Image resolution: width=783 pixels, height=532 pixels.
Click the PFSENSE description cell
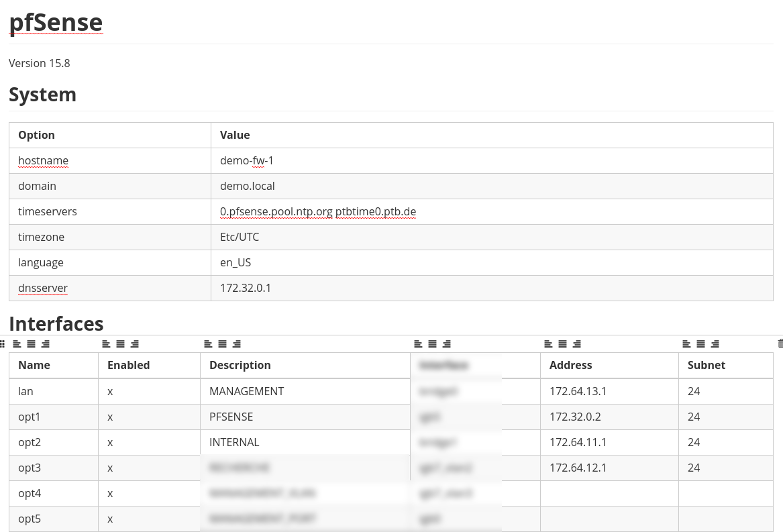point(305,417)
